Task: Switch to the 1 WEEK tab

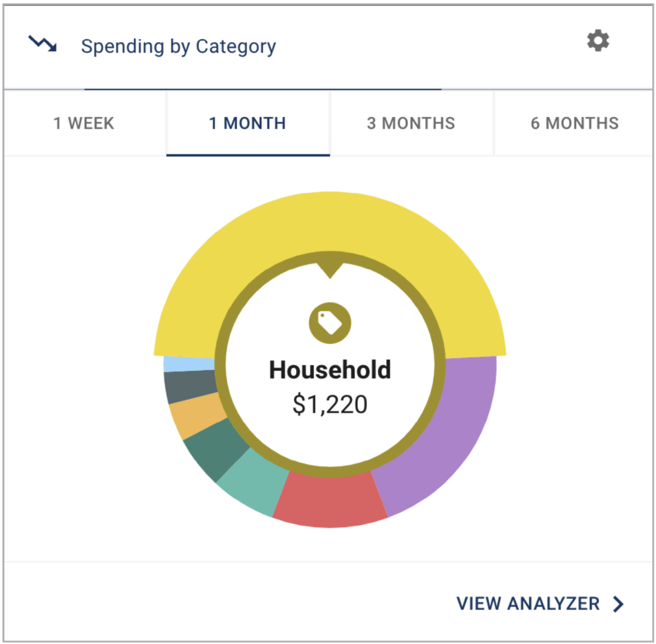Action: pos(84,123)
